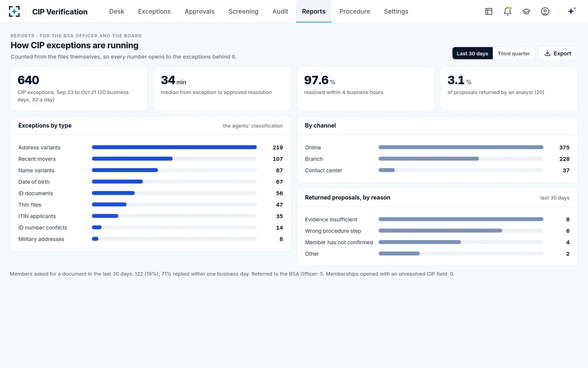Click the CIP Verification logo icon
Screen dimensions: 588x368
click(14, 11)
